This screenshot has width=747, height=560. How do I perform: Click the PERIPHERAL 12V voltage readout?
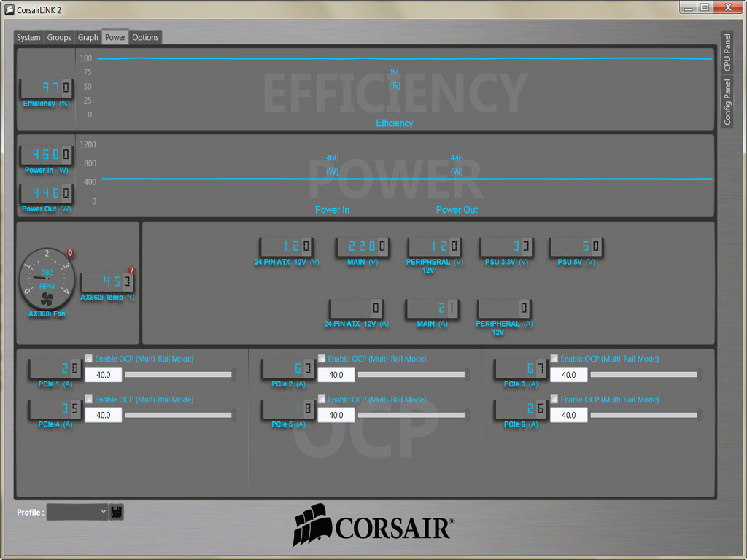point(435,246)
